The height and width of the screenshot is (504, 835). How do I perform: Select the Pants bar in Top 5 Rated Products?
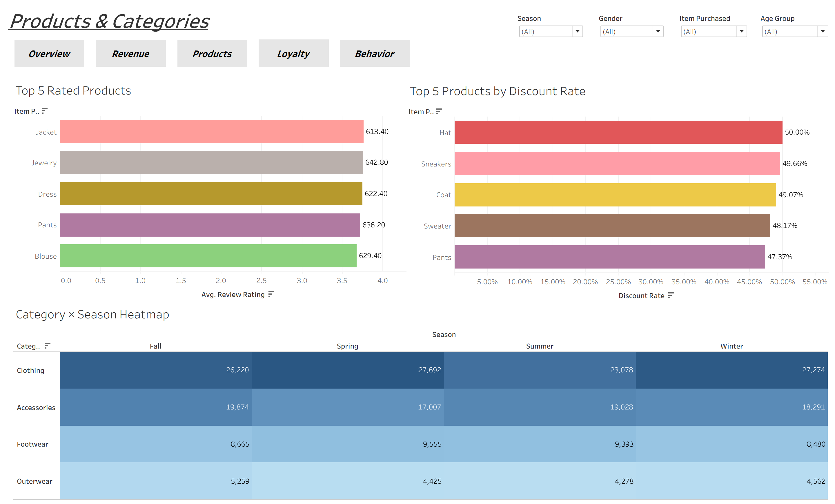coord(210,225)
